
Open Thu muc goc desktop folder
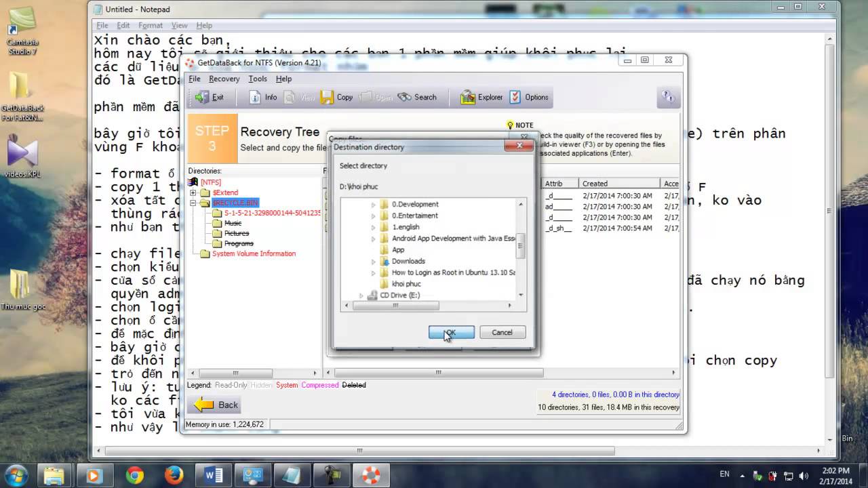click(22, 290)
